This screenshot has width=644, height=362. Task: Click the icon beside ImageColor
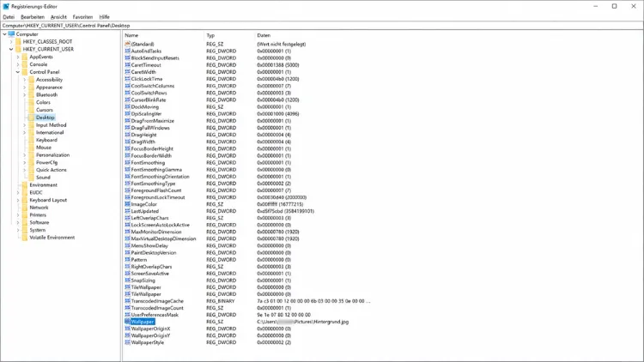[x=127, y=204]
